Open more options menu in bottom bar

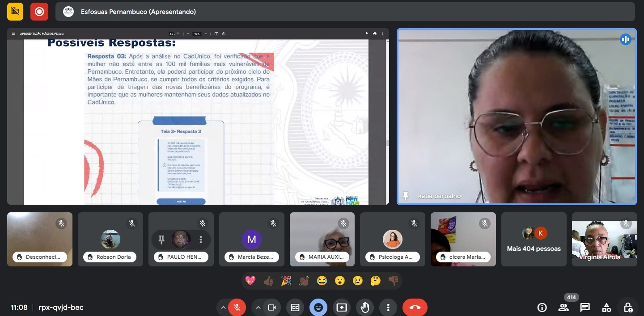388,308
